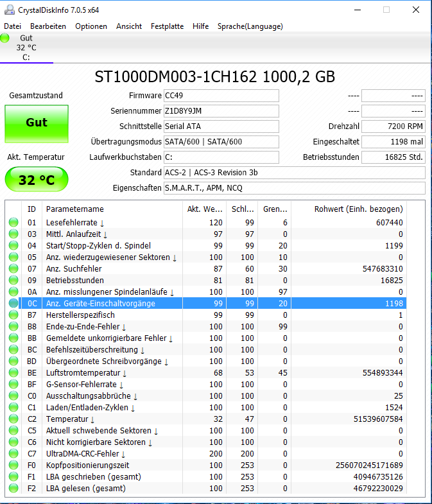Select the Anz. Suchfehler parameter name
This screenshot has width=432, height=504.
[74, 269]
